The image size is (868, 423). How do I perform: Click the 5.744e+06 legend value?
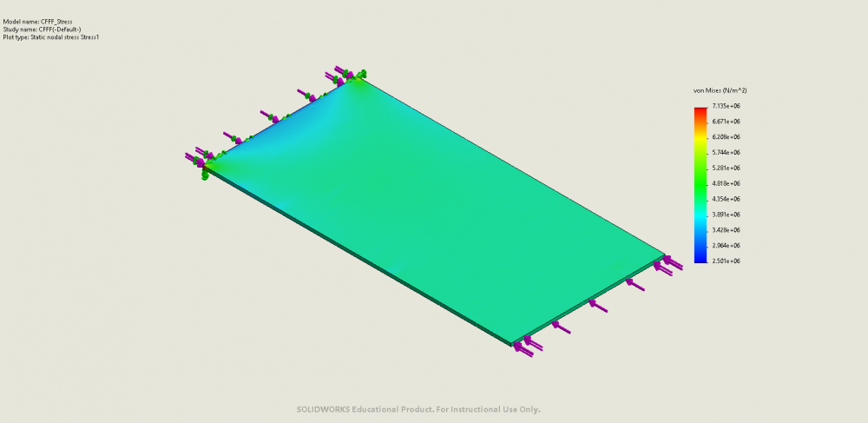726,153
